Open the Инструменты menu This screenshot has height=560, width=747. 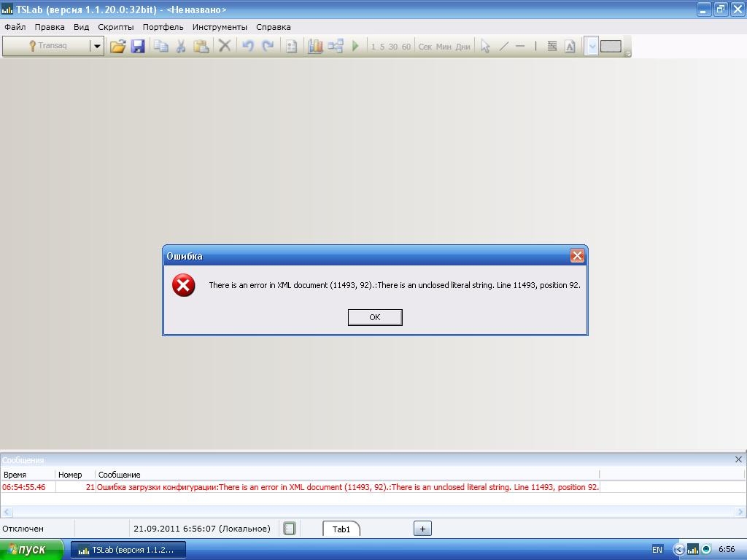click(x=220, y=27)
